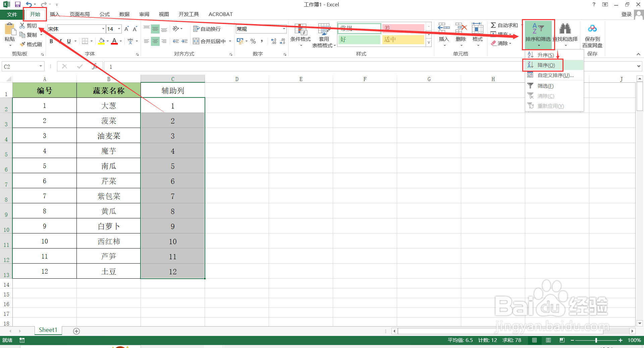644x348 pixels.
Task: Toggle align text right
Action: (164, 41)
